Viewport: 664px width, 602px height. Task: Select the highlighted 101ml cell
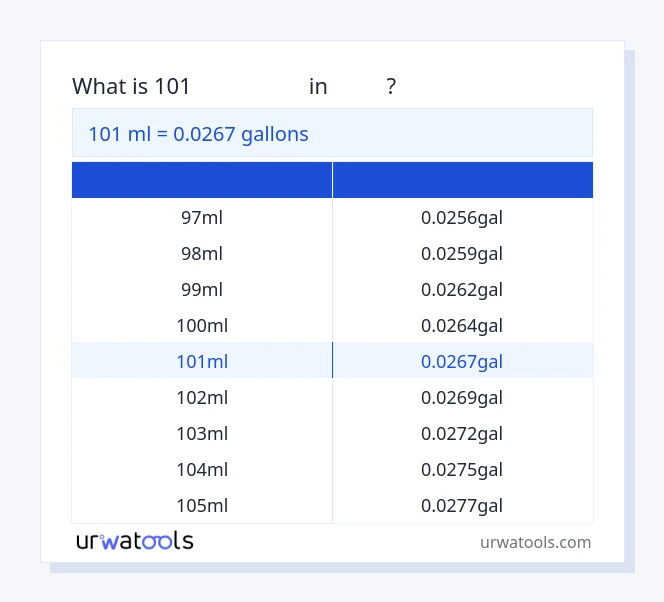(202, 361)
